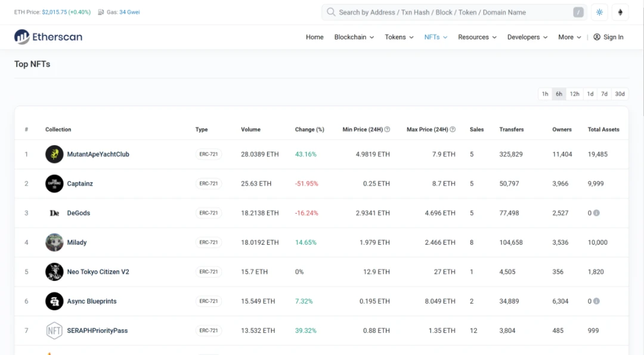644x355 pixels.
Task: Expand the Blockchain dropdown menu
Action: click(x=354, y=37)
